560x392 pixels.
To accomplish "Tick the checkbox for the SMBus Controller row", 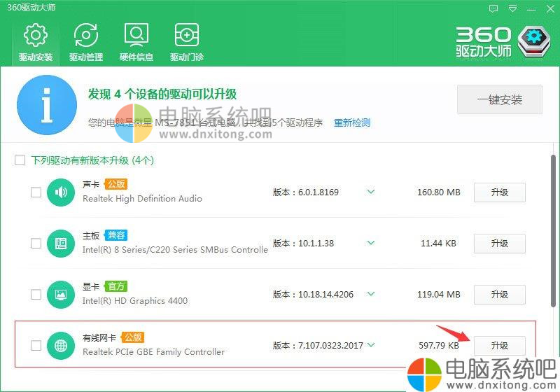I will (36, 244).
